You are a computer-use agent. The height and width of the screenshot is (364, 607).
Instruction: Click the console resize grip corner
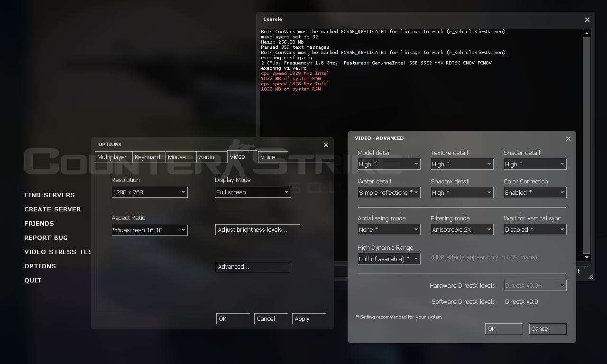591,276
